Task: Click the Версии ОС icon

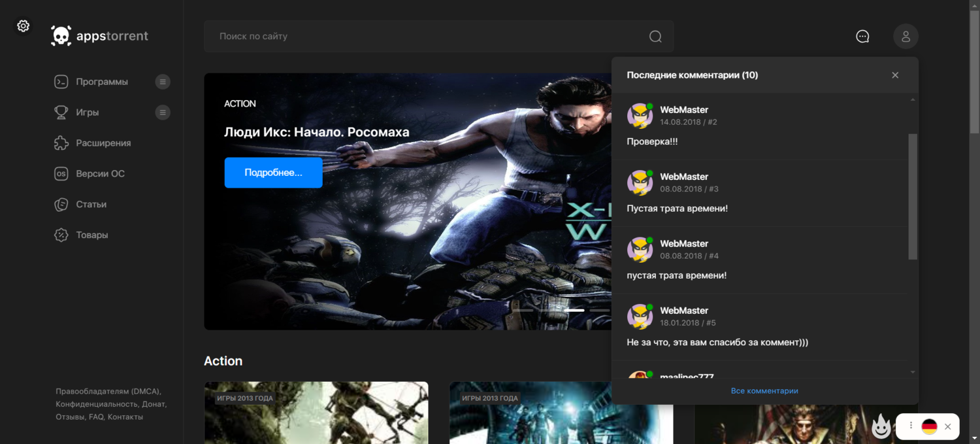Action: click(x=61, y=174)
